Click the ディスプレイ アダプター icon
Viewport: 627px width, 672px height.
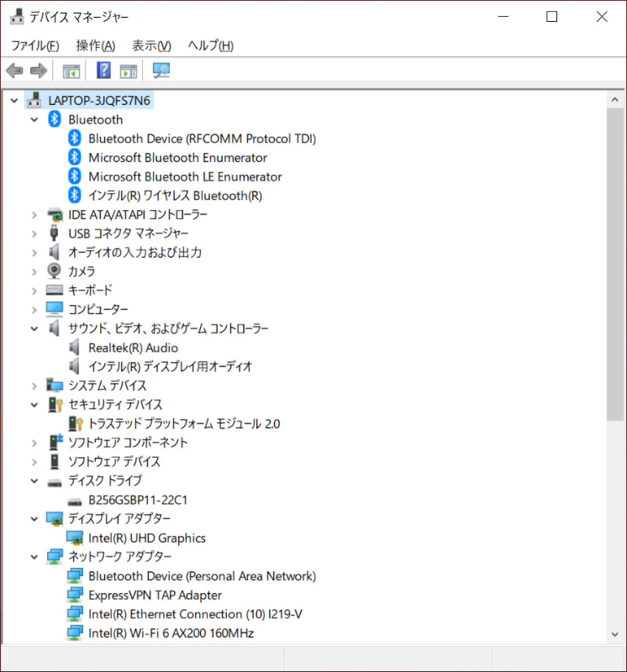tap(55, 518)
